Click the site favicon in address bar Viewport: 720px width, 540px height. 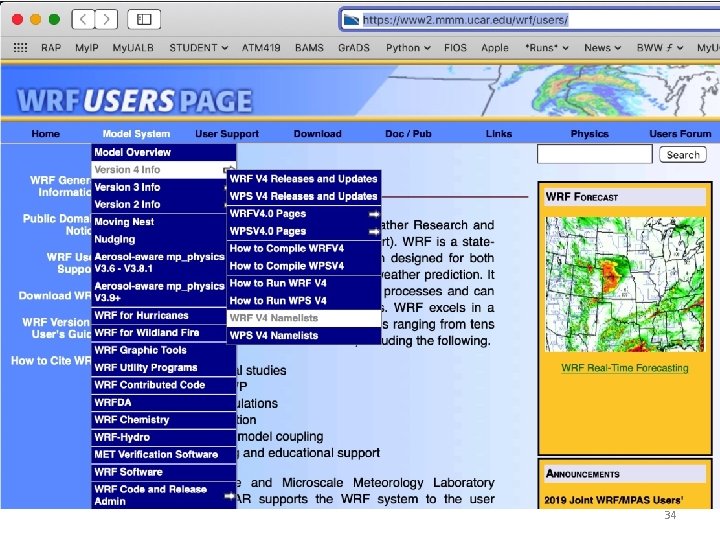coord(351,20)
